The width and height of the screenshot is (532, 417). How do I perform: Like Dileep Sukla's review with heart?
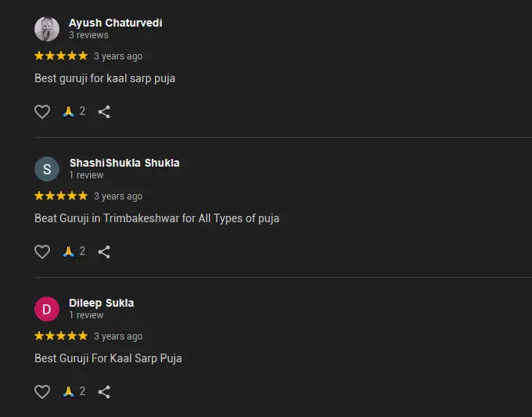42,392
